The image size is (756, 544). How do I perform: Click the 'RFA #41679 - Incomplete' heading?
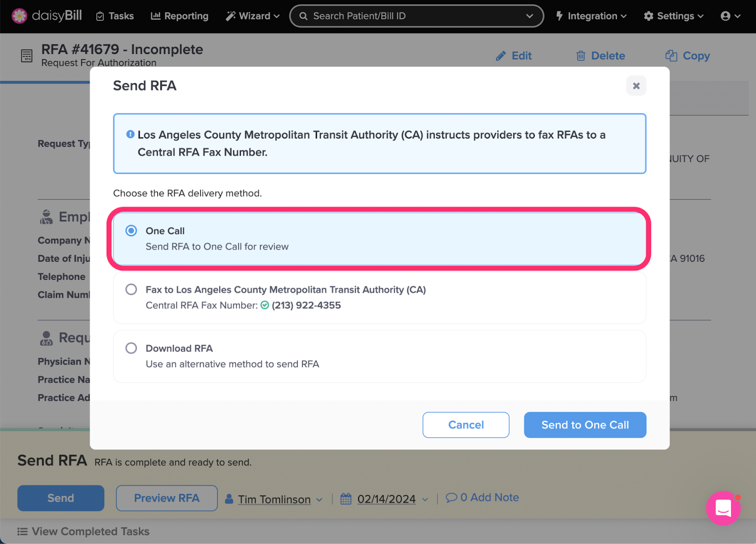[x=122, y=49]
